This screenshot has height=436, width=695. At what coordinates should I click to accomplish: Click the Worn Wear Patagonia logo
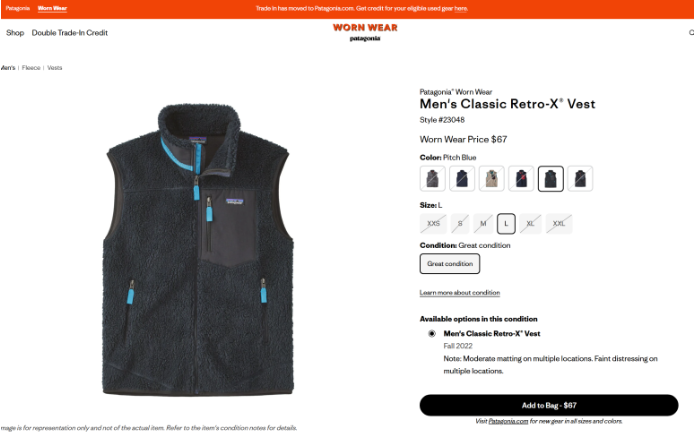(x=365, y=32)
